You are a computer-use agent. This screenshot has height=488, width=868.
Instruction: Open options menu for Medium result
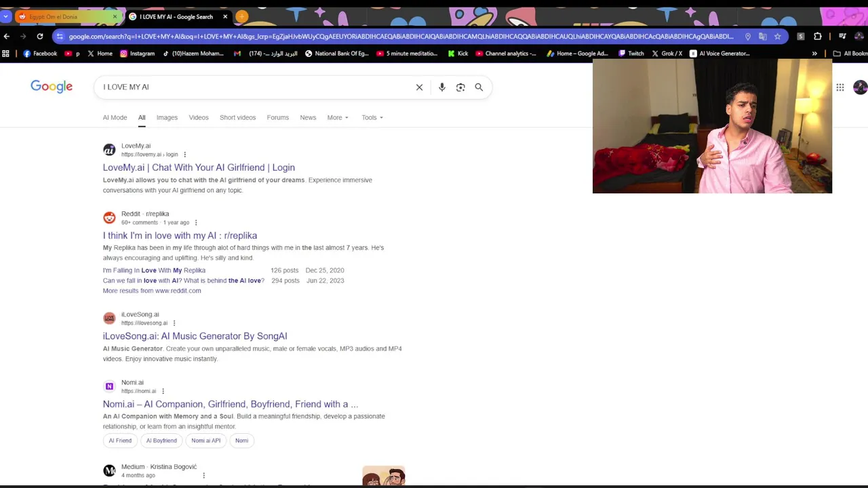(203, 475)
